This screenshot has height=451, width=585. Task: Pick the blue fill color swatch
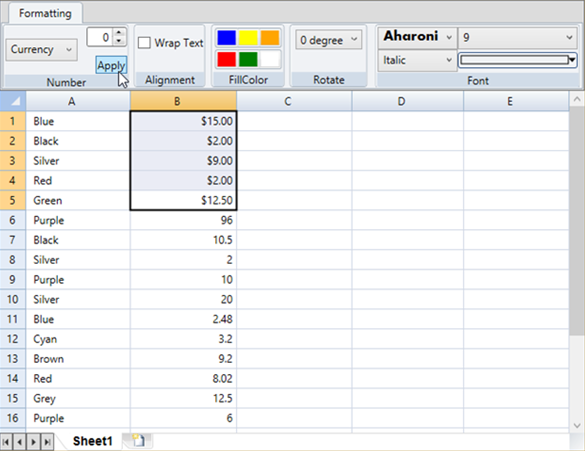[x=226, y=38]
